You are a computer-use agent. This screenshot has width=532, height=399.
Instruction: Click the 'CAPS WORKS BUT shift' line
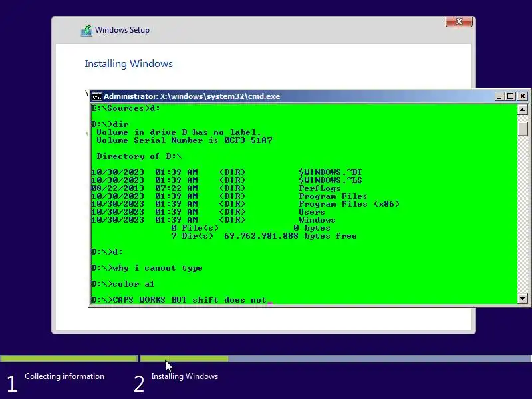click(179, 300)
